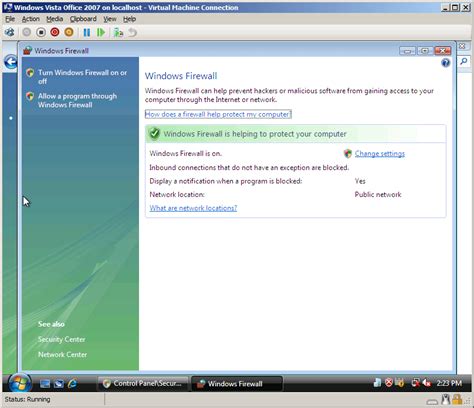474x408 pixels.
Task: Open 'Turn Windows Firewall on or off'
Action: click(x=82, y=77)
